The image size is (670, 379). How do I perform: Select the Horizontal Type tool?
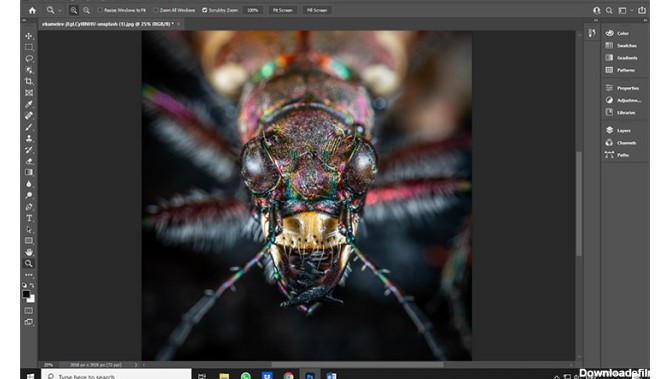(x=29, y=218)
